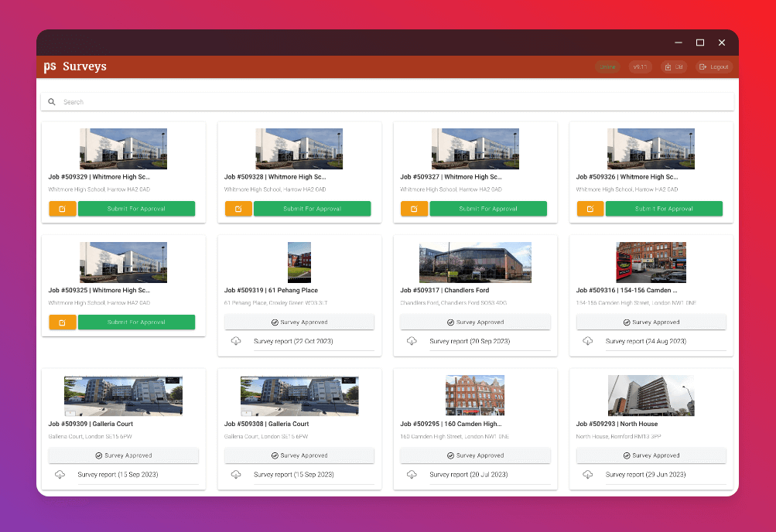Open the orange edit icon for Job #509327
This screenshot has width=776, height=532.
tap(414, 209)
